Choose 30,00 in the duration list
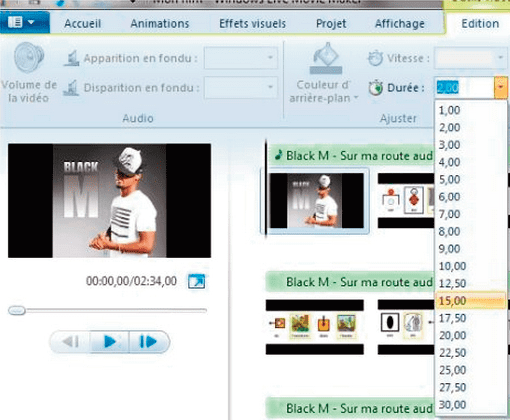Viewport: 510px width, 420px height. click(x=471, y=405)
